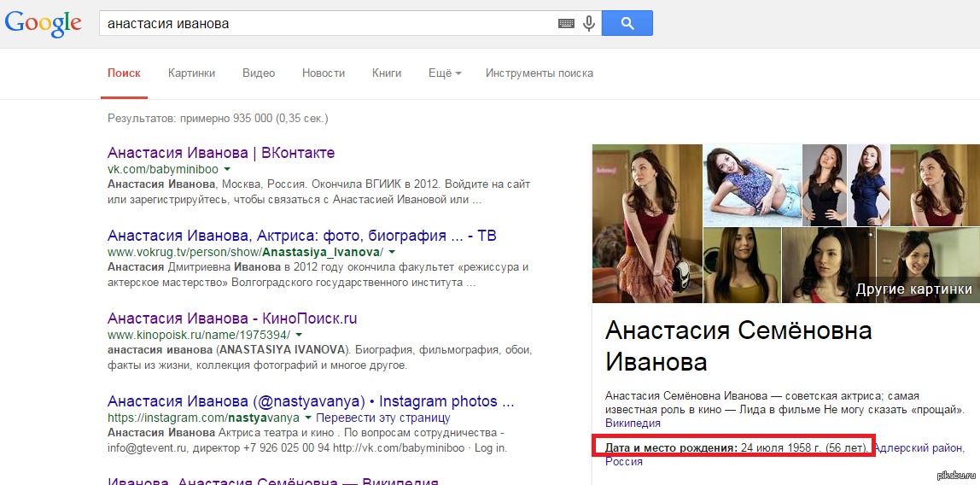Click the Google logo
Viewport: 980px width, 485px height.
pyautogui.click(x=44, y=24)
